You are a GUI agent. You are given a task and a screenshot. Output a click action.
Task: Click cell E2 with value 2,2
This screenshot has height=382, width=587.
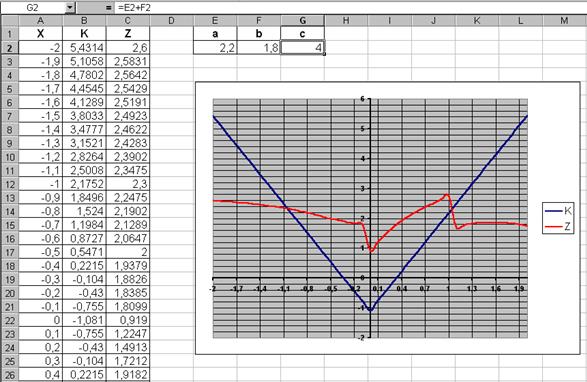215,48
